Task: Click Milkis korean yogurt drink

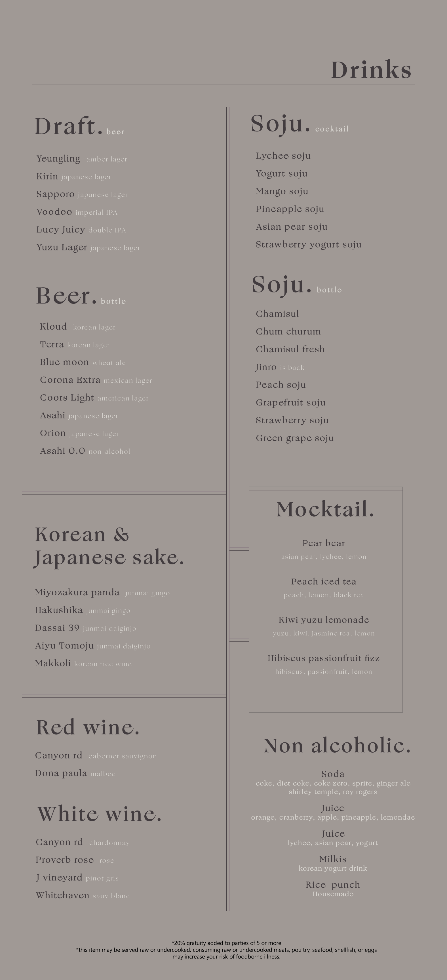Action: click(333, 863)
